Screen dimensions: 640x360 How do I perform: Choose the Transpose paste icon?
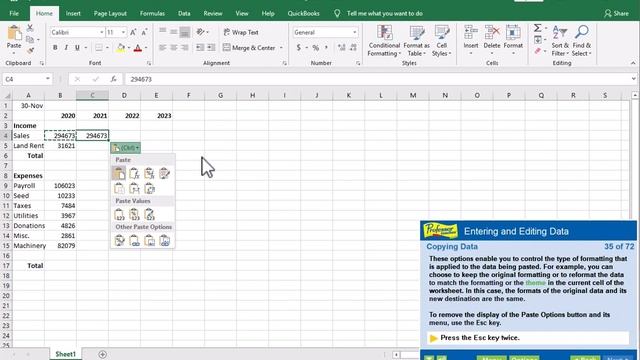[x=149, y=189]
